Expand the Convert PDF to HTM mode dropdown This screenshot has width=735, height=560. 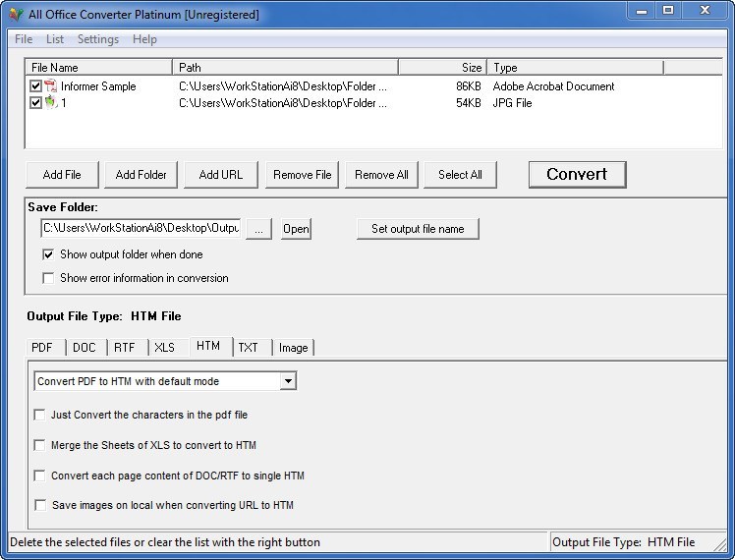[288, 381]
